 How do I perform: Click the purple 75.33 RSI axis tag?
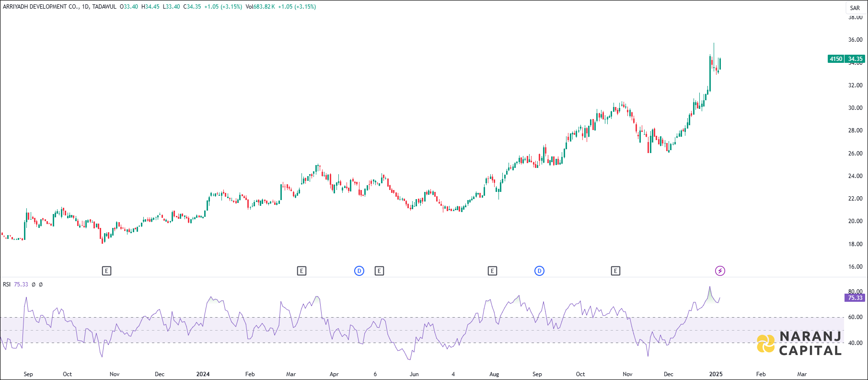click(x=855, y=298)
